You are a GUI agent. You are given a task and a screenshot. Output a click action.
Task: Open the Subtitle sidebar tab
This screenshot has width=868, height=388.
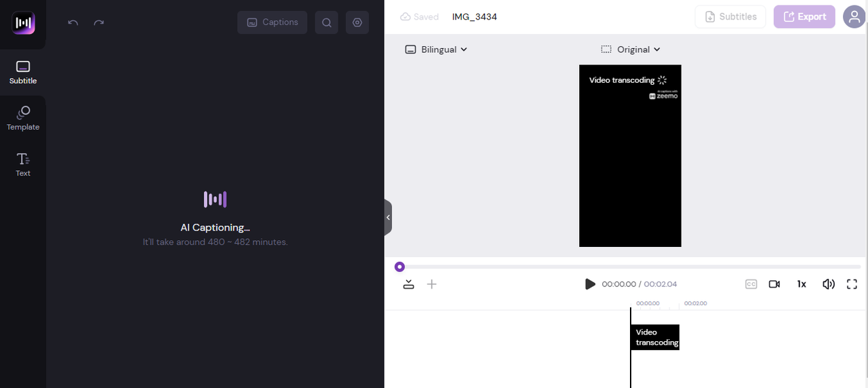point(23,73)
